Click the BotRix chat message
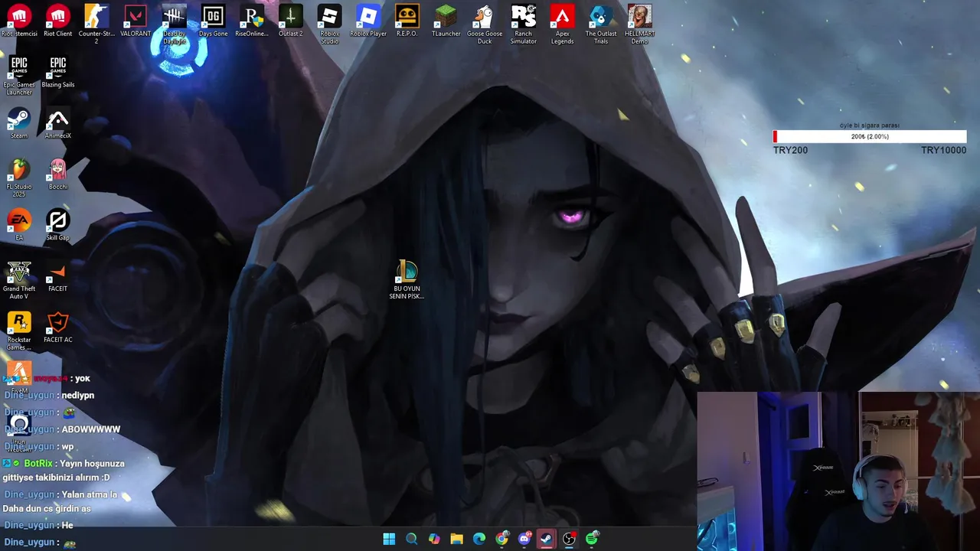Image resolution: width=980 pixels, height=551 pixels. 64,471
